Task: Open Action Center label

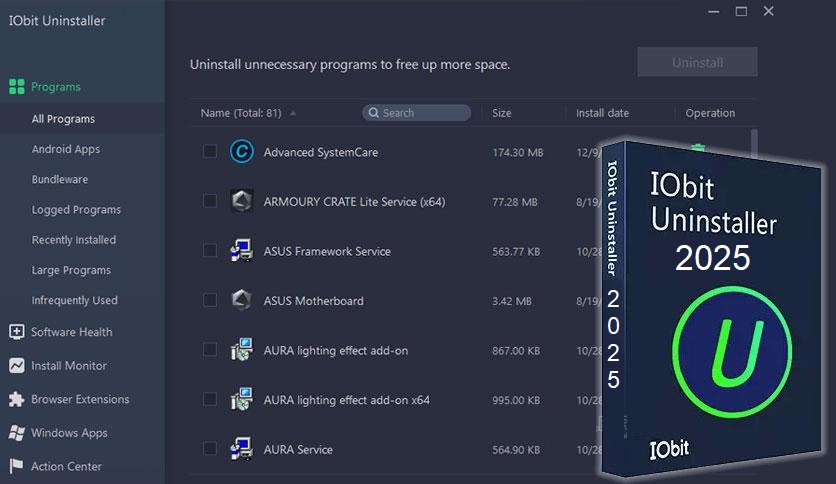Action: (x=66, y=466)
